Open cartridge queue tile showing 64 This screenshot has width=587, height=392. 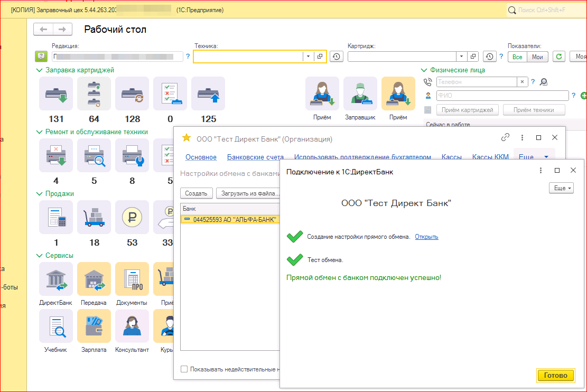pos(94,94)
